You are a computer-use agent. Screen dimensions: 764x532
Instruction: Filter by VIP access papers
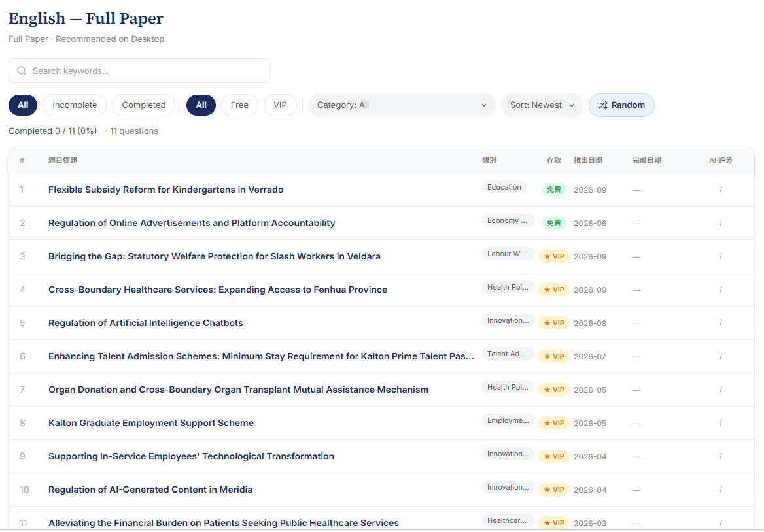(280, 105)
